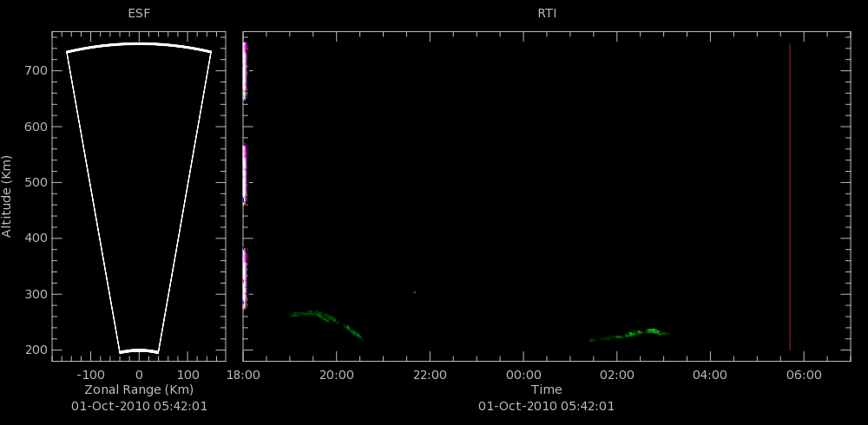Click the 600 altitude tick label
868x425 pixels.
tap(36, 127)
